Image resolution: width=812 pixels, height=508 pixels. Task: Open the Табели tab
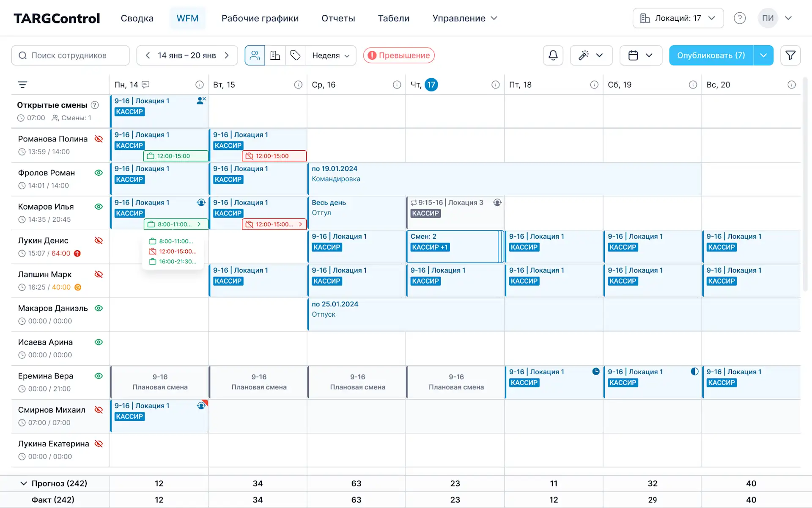pyautogui.click(x=393, y=18)
